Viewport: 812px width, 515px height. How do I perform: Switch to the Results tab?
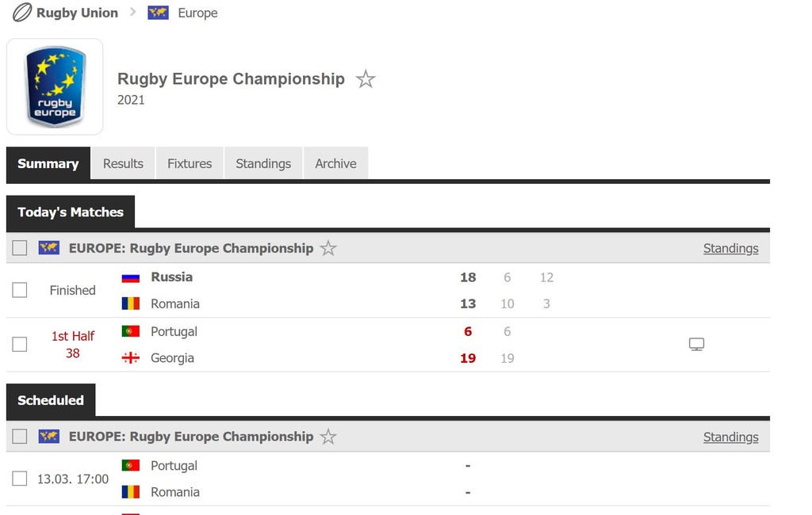click(123, 163)
